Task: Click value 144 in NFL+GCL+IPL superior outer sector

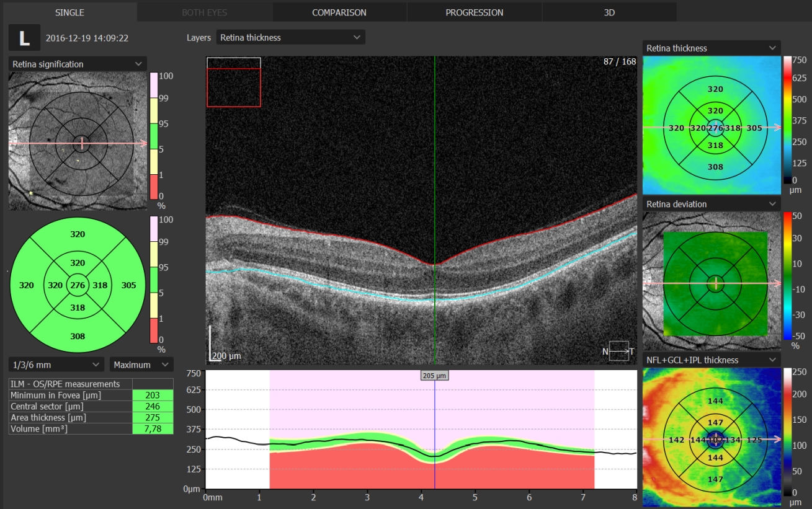Action: (715, 401)
